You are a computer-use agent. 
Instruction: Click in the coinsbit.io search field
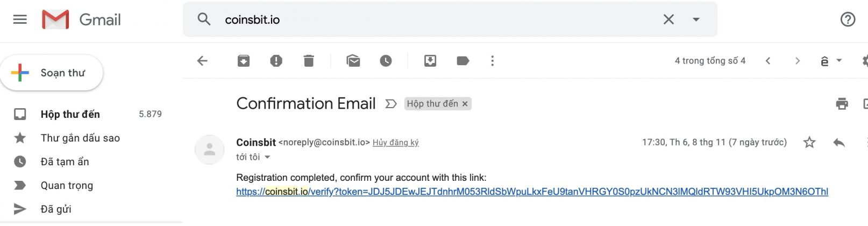click(x=436, y=19)
